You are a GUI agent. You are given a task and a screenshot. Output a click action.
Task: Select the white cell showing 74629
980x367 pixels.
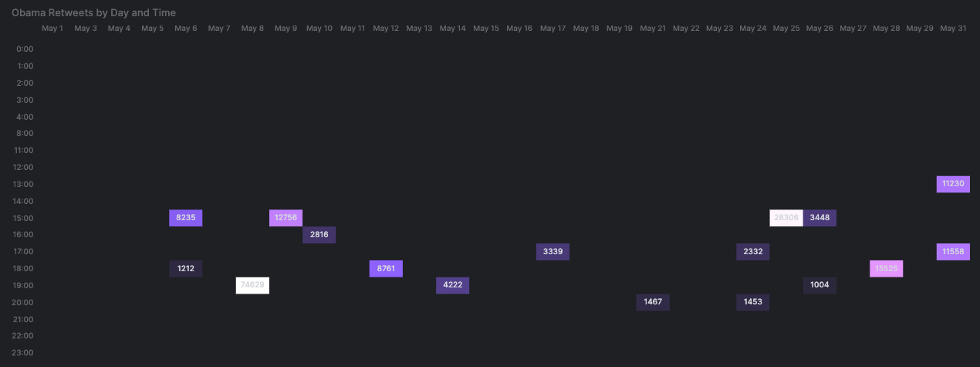[252, 286]
